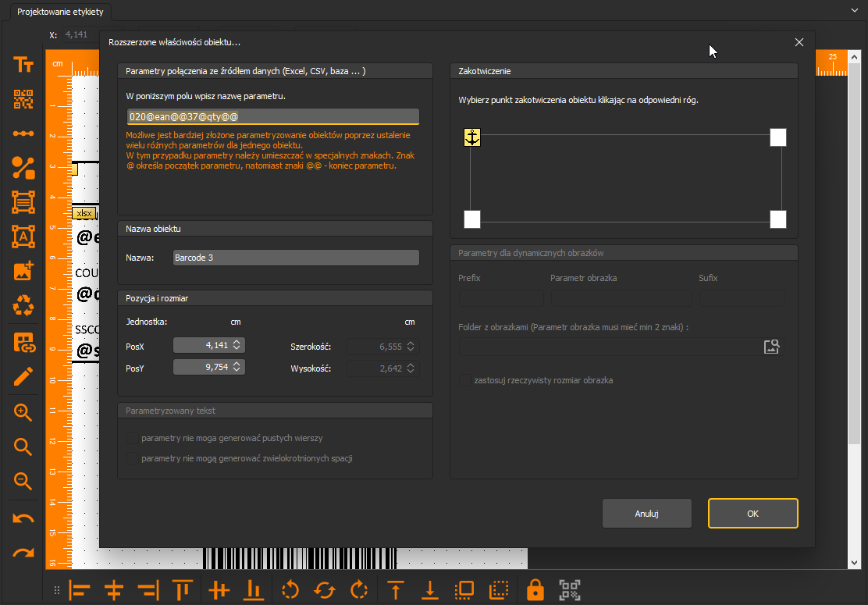Select the text tool in left sidebar
Screen dimensions: 868x605
pyautogui.click(x=23, y=65)
